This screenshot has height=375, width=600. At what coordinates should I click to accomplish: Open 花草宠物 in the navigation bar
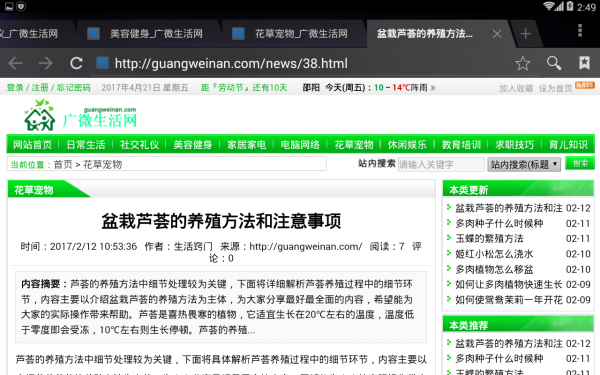pos(354,145)
